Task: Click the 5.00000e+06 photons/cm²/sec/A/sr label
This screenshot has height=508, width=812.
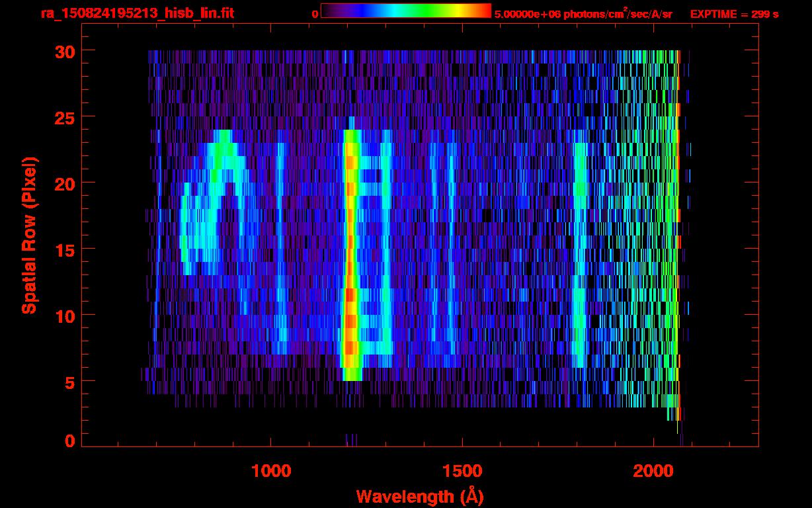Action: 583,13
